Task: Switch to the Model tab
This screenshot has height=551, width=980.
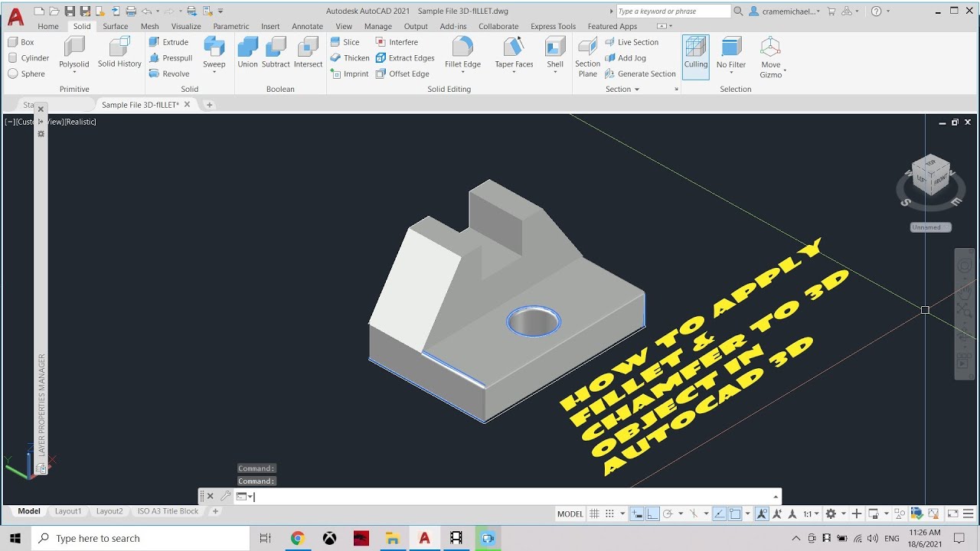Action: 29,511
